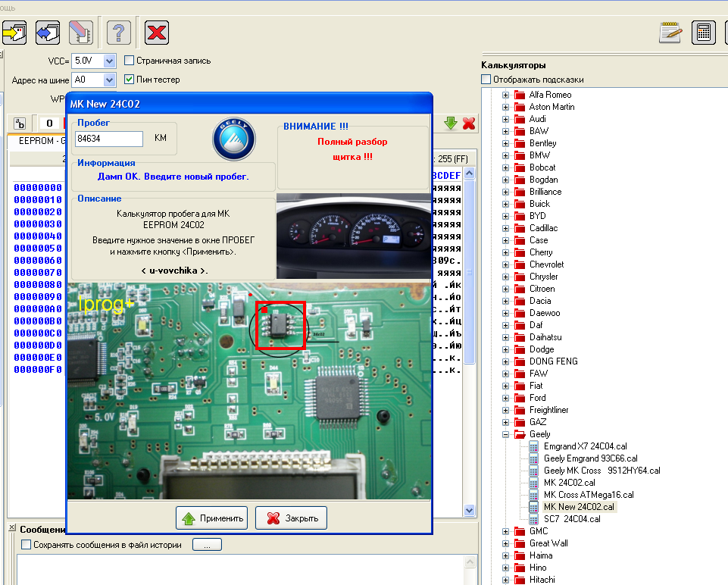Image resolution: width=728 pixels, height=585 pixels.
Task: Click the red X toolbar button
Action: click(157, 33)
